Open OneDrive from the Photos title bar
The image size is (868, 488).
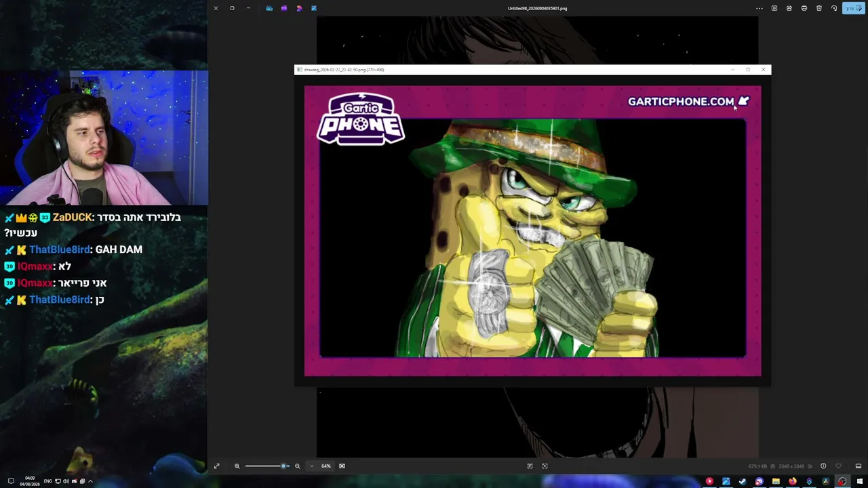coord(269,8)
